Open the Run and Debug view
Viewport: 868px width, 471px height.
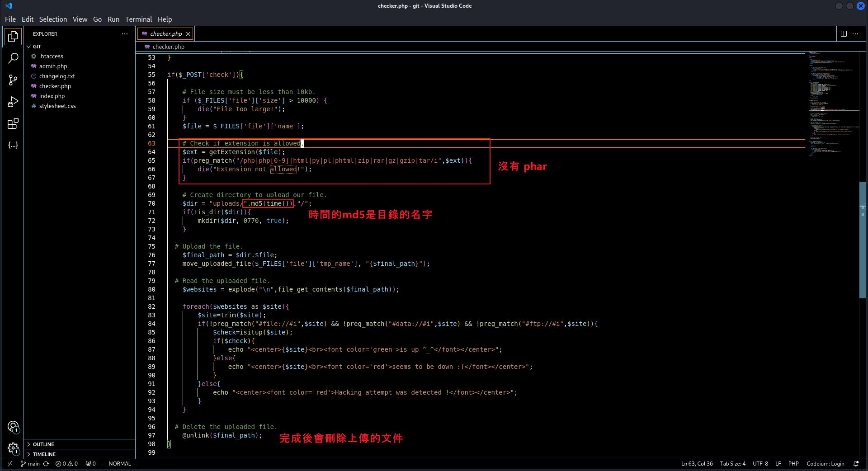coord(13,102)
